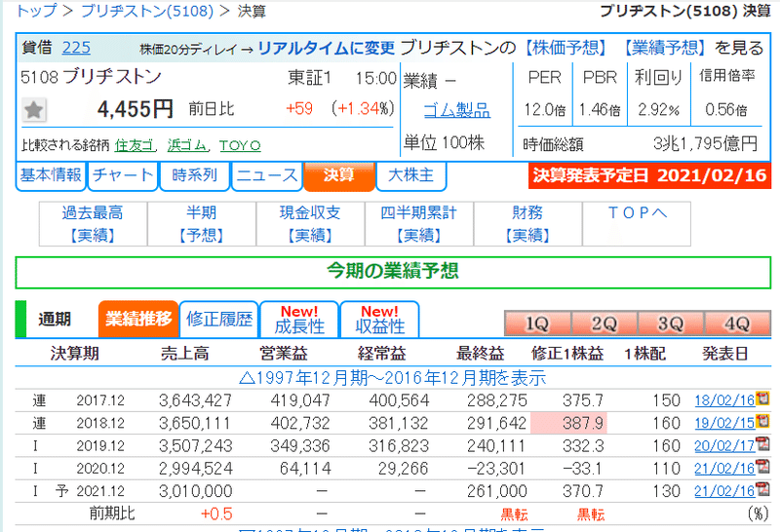Click the 2Q quarter button
The height and width of the screenshot is (532, 780).
[604, 323]
